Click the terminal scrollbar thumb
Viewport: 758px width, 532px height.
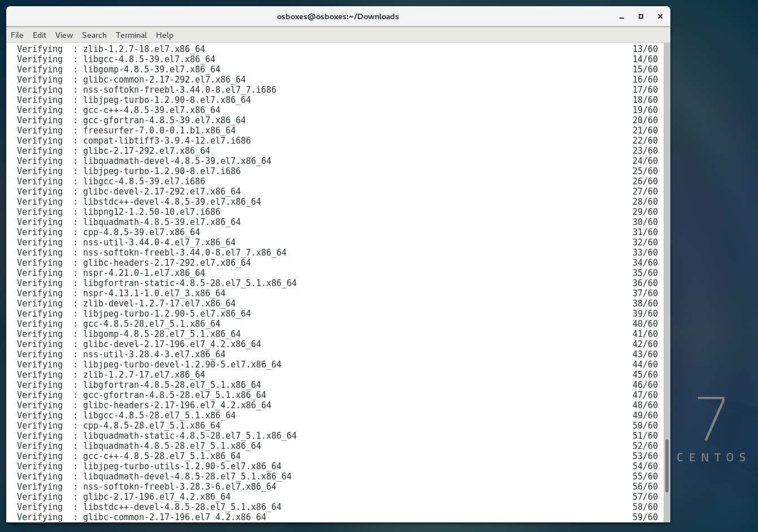pos(666,466)
